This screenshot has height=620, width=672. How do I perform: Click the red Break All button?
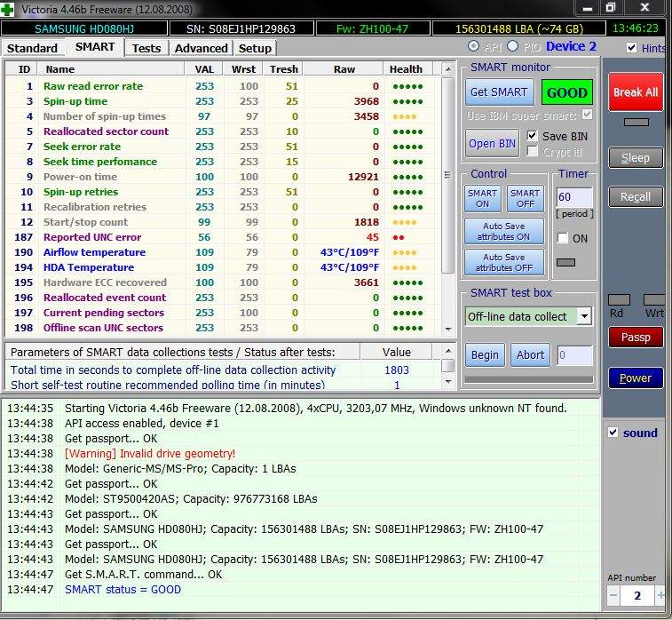(x=635, y=91)
